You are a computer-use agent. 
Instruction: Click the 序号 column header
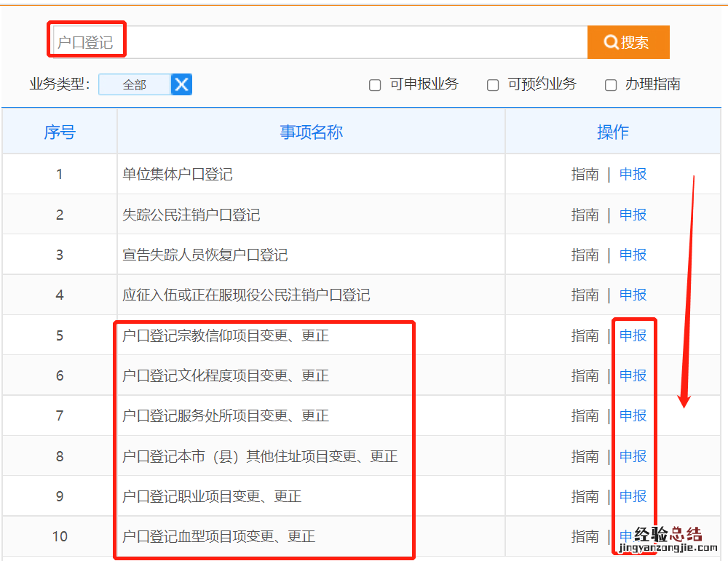(60, 132)
